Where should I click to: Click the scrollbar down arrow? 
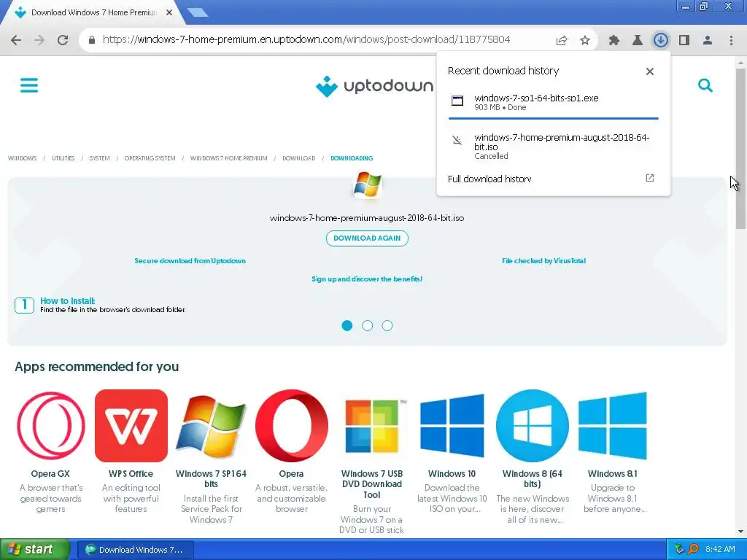point(741,532)
